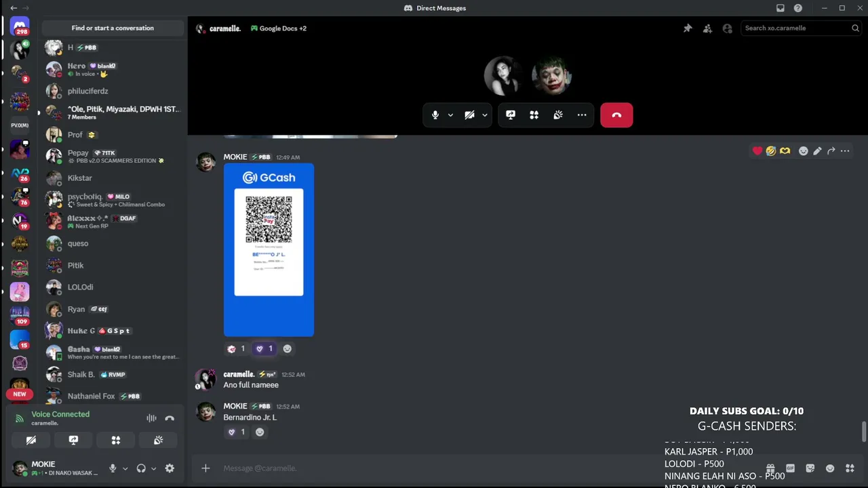Open noise suppression in Voice Connected panel
868x488 pixels.
coord(151,418)
